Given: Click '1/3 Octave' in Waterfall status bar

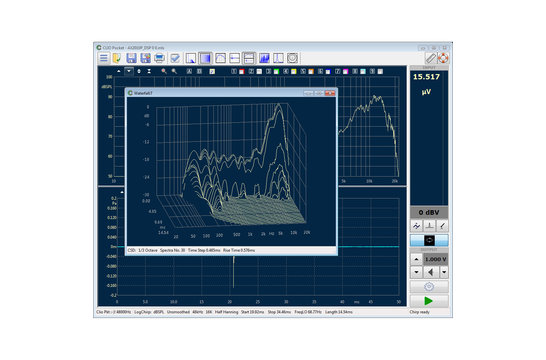Looking at the screenshot, I should pyautogui.click(x=148, y=250).
